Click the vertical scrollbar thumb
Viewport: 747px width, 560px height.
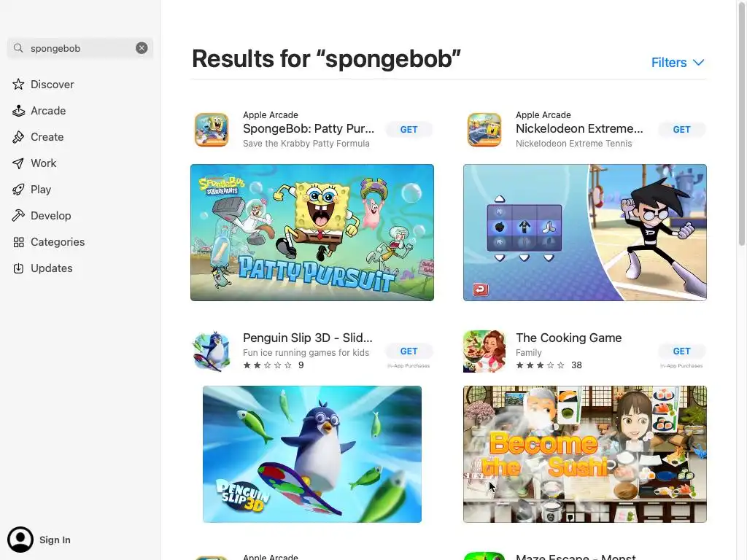742,124
